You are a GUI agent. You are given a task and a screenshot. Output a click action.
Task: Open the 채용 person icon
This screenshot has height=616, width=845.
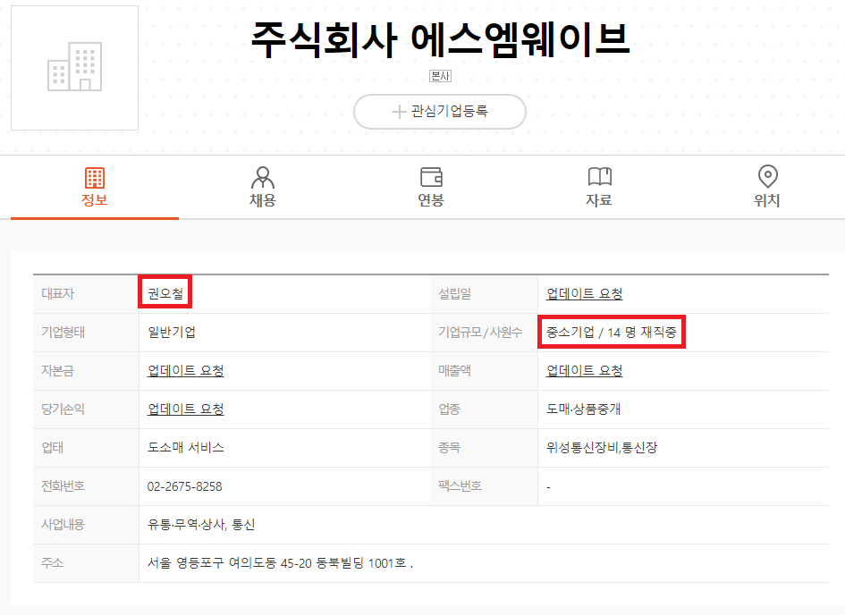(x=263, y=177)
